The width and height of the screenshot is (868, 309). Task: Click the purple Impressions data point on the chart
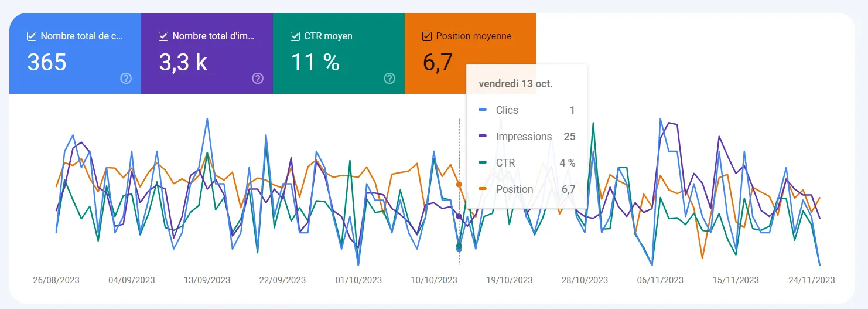pyautogui.click(x=459, y=216)
